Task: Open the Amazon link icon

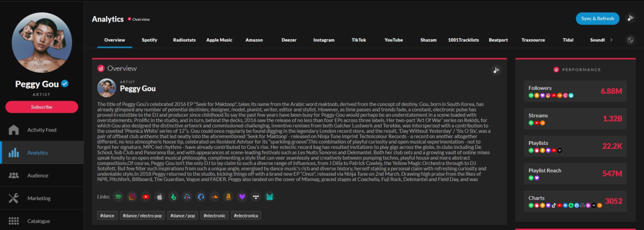Action: pyautogui.click(x=228, y=197)
